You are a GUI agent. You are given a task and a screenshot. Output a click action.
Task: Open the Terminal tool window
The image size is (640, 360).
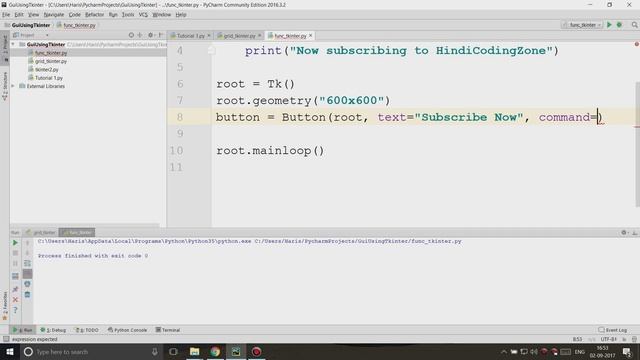click(x=168, y=330)
